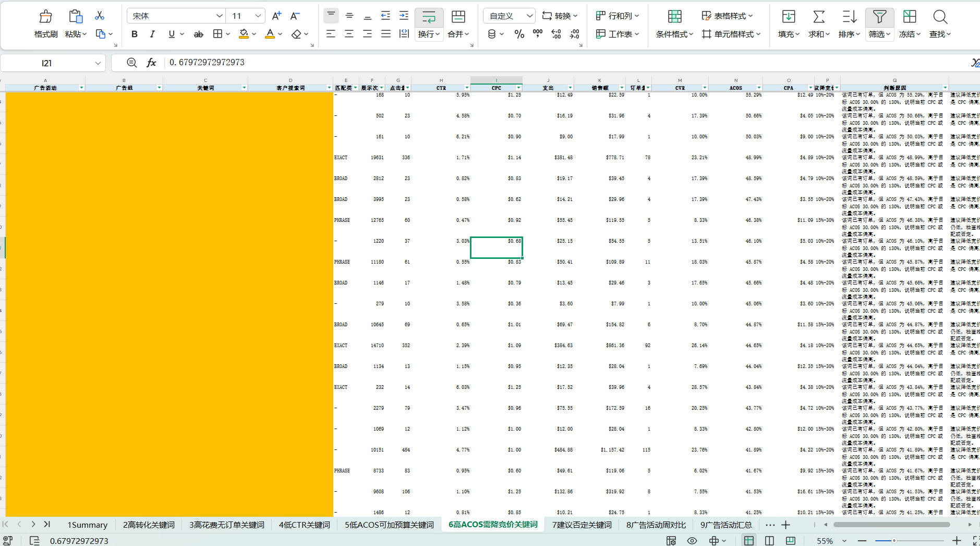Toggle the eye protection mode icon in status bar
The width and height of the screenshot is (980, 546).
point(692,541)
